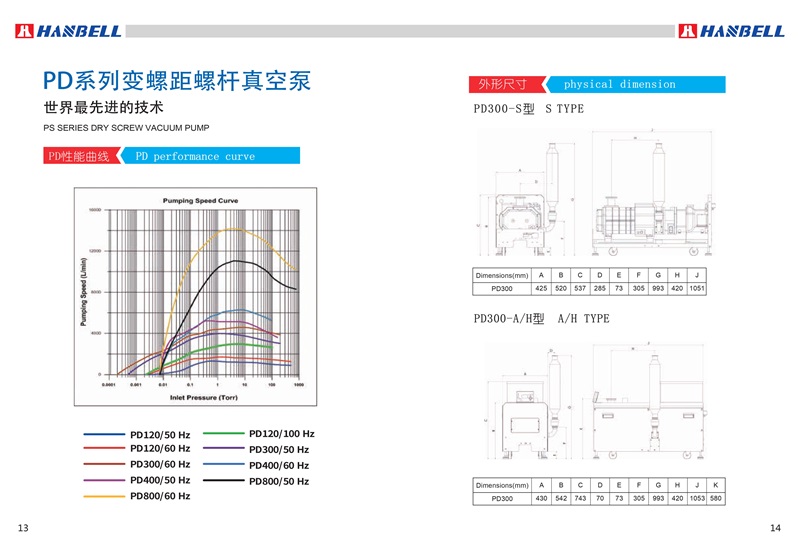The image size is (800, 546).
Task: Click the PD120/100 Hz green legend line
Action: click(x=224, y=434)
